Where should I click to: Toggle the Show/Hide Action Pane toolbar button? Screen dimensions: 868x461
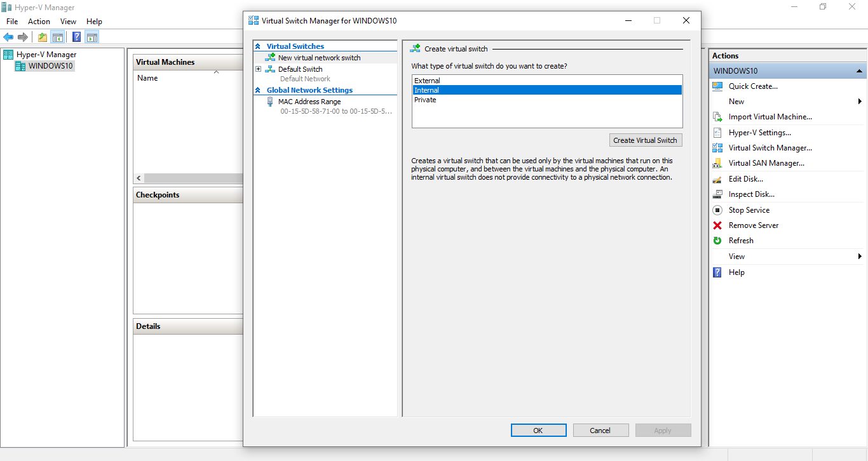click(x=92, y=36)
